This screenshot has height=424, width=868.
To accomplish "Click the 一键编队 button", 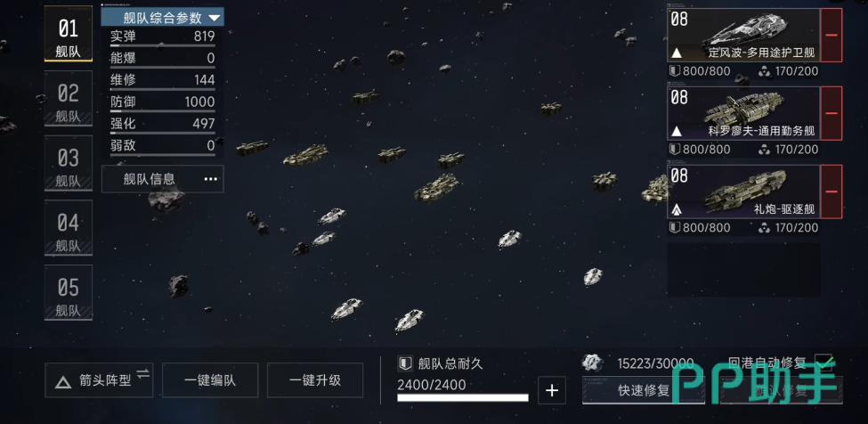I will [210, 380].
